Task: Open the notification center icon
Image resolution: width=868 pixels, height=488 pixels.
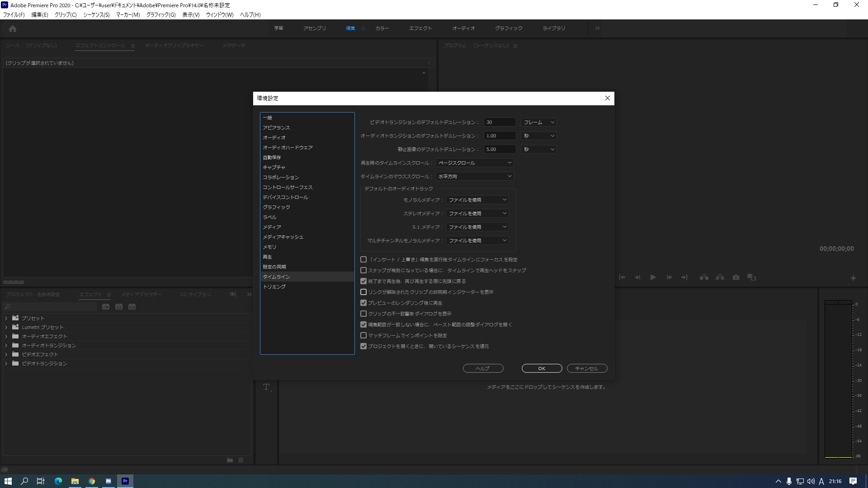Action: (x=853, y=481)
